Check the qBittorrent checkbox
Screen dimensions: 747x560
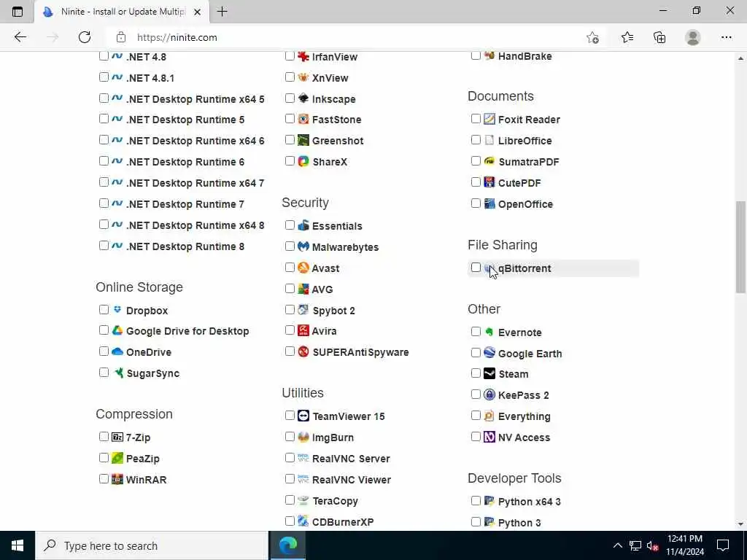tap(476, 268)
